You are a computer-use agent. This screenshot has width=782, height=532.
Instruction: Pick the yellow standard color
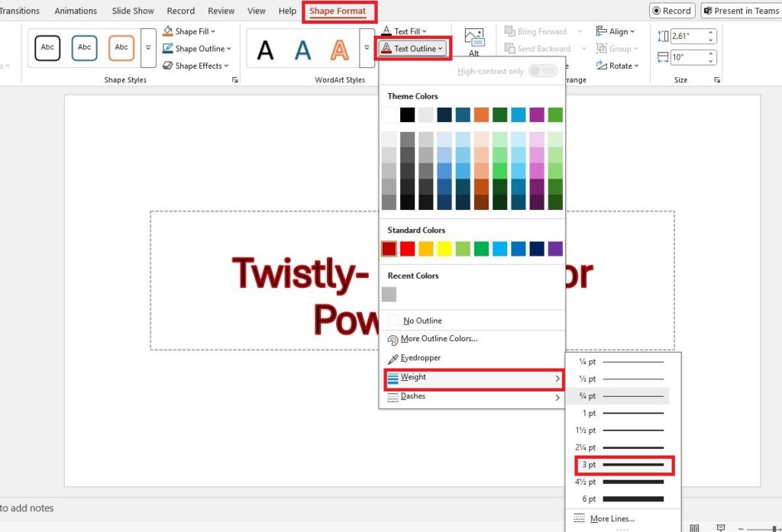(444, 249)
